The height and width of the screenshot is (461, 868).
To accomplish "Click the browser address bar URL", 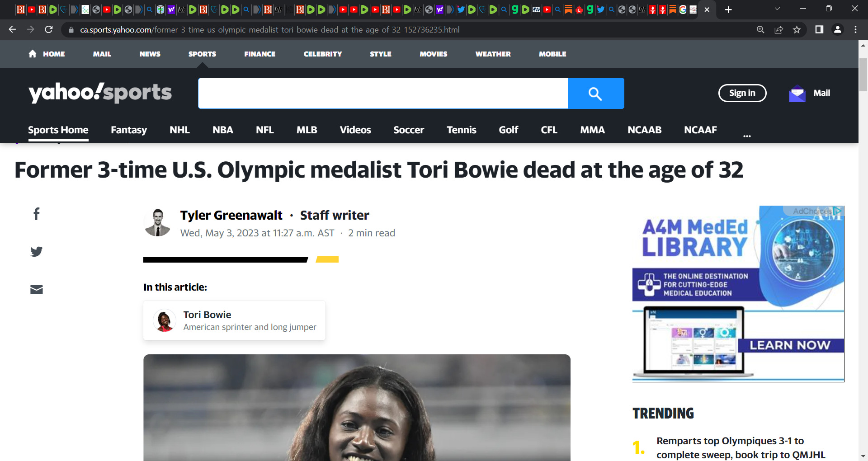I will pos(270,30).
